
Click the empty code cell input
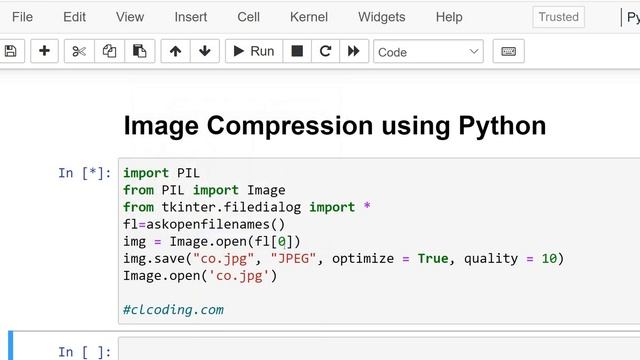(x=379, y=349)
